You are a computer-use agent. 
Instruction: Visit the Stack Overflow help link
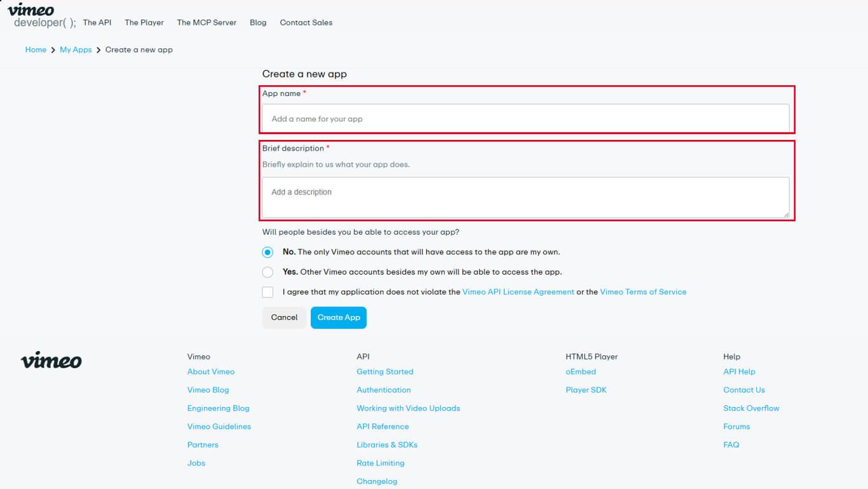click(x=751, y=408)
